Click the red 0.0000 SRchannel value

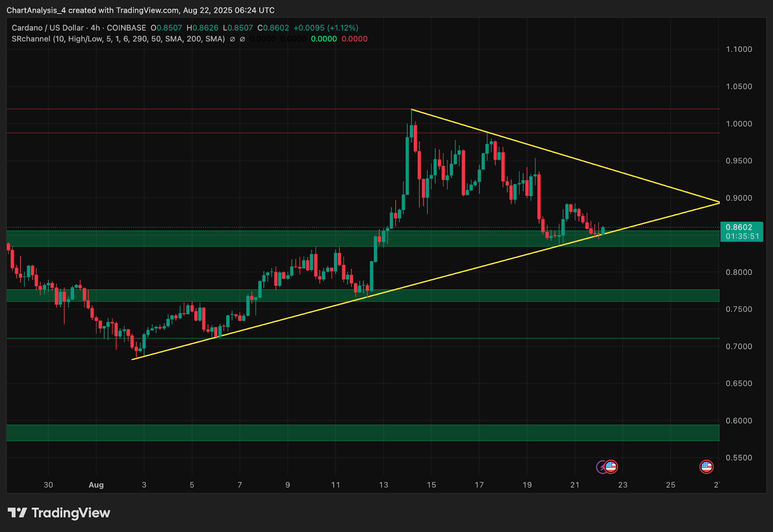(355, 39)
